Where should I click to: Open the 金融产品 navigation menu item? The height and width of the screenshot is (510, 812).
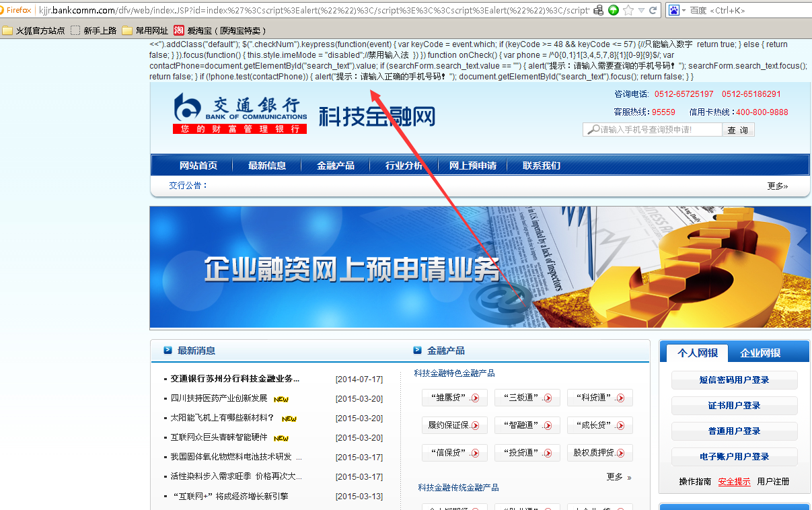point(336,166)
